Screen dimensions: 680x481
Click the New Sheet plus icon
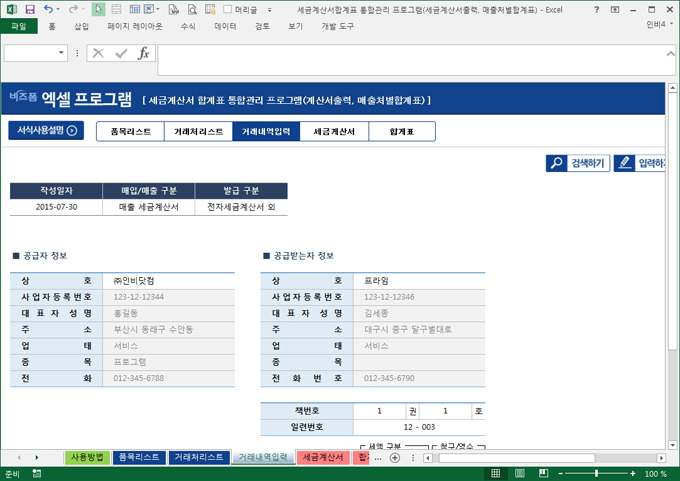point(395,458)
